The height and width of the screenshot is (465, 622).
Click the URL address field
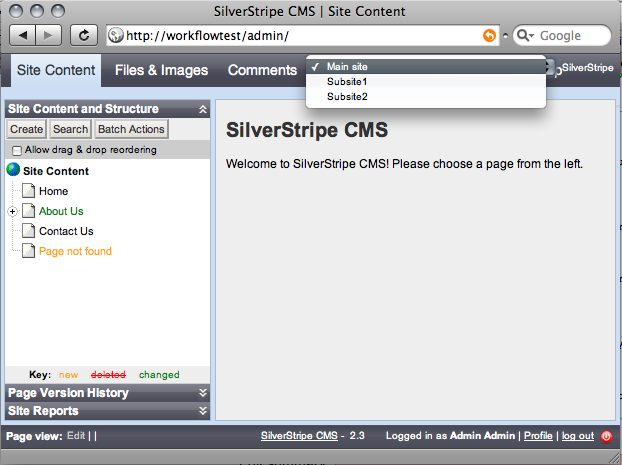302,36
